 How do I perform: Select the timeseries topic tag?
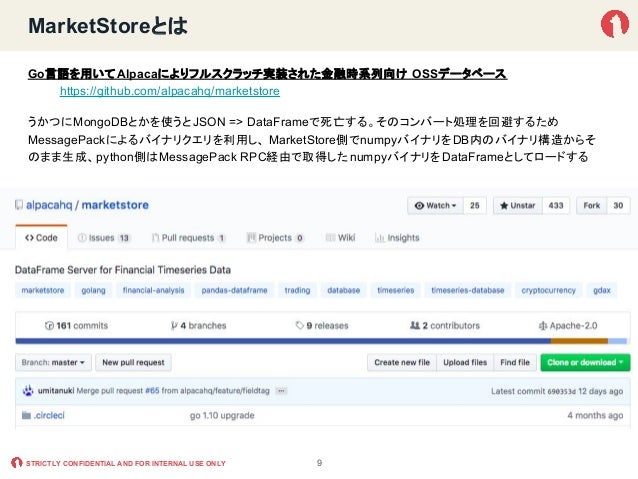[x=395, y=290]
